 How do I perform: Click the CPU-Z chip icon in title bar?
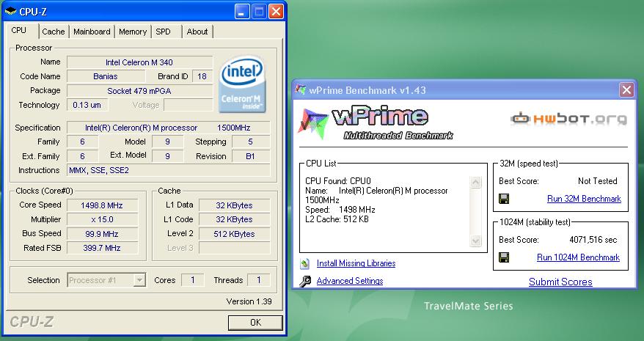point(10,11)
